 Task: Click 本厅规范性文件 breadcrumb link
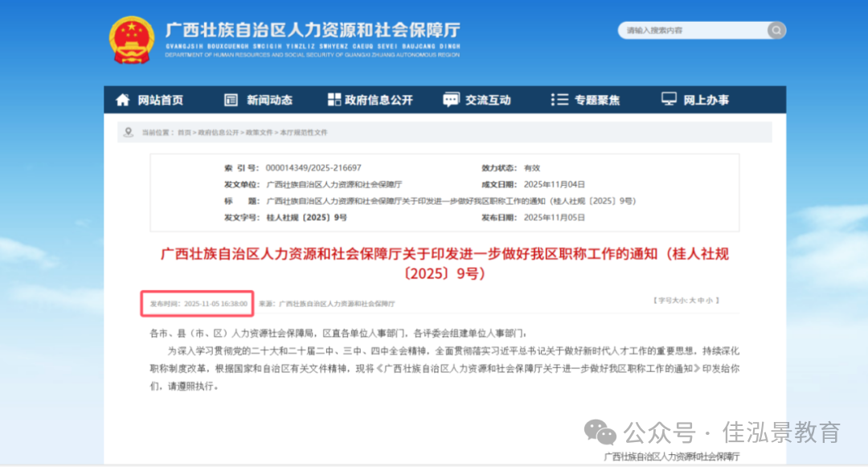pos(303,133)
